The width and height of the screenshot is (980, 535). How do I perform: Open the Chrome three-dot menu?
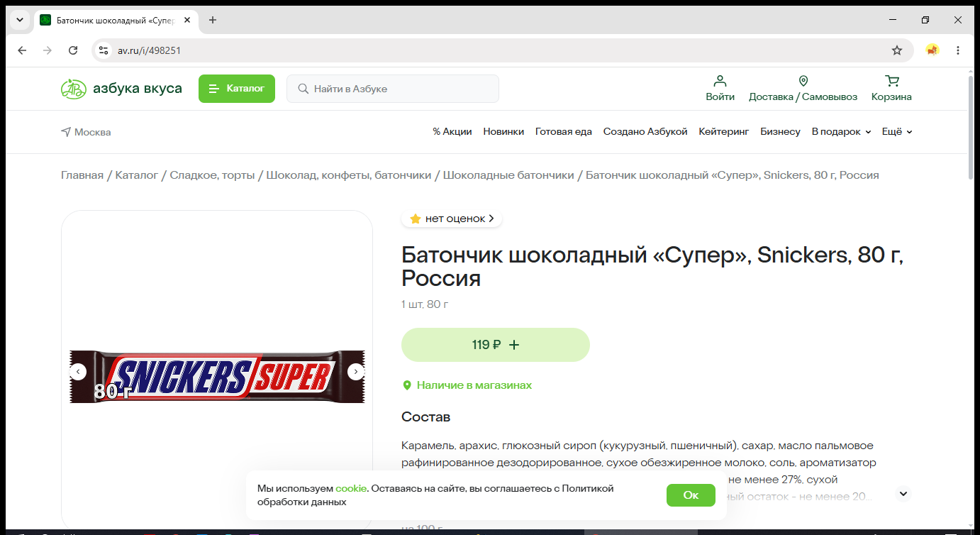[958, 50]
